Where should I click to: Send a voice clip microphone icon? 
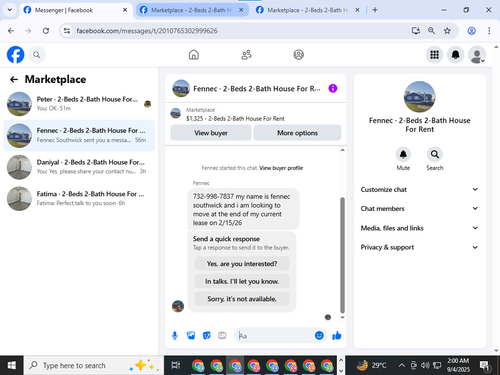click(x=175, y=335)
